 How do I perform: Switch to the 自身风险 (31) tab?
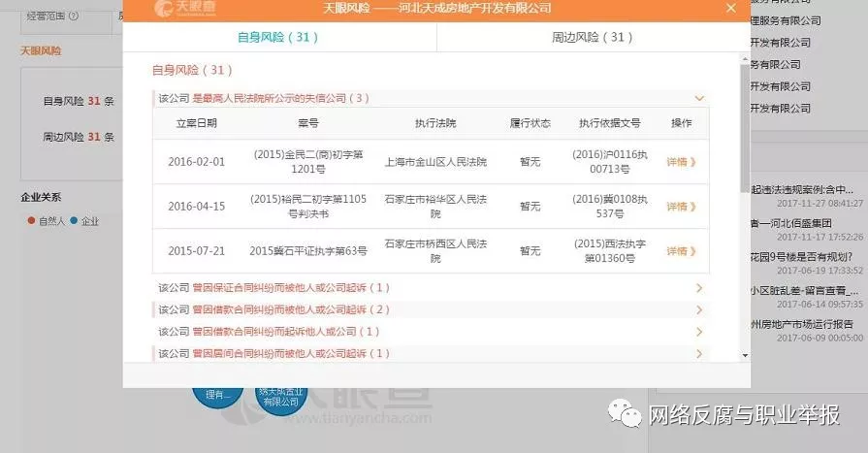coord(278,37)
